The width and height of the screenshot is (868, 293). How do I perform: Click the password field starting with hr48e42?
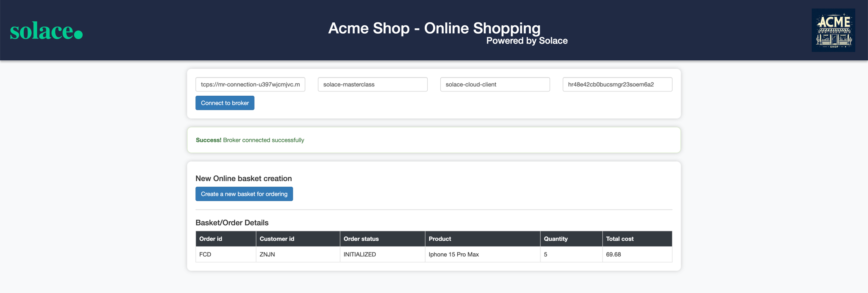pyautogui.click(x=617, y=84)
